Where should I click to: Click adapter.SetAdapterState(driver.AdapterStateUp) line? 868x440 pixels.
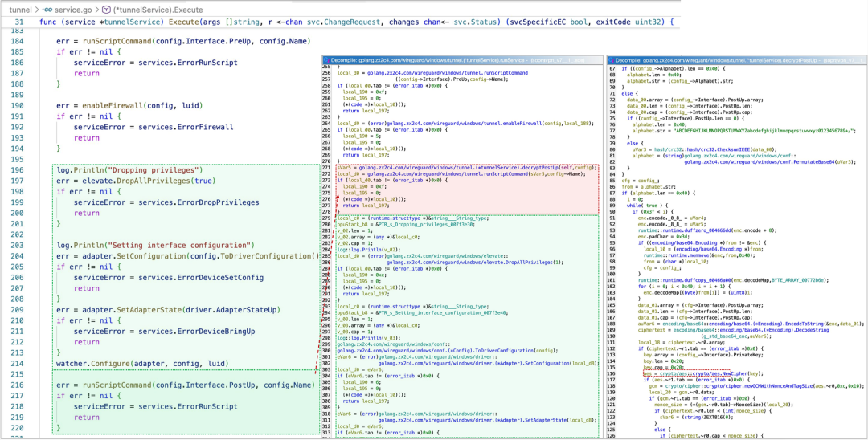[168, 310]
